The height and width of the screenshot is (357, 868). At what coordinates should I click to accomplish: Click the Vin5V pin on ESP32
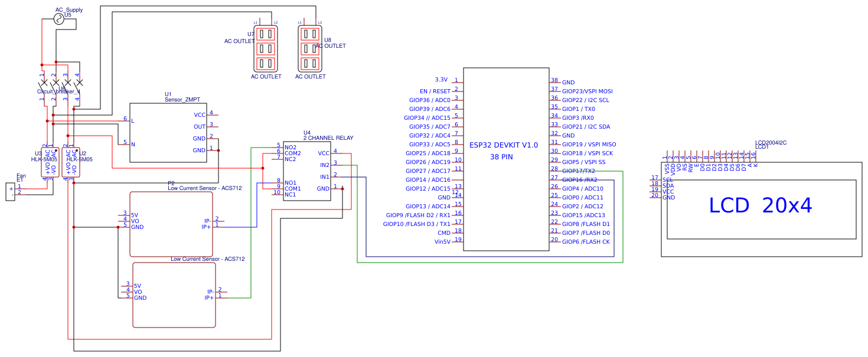443,241
